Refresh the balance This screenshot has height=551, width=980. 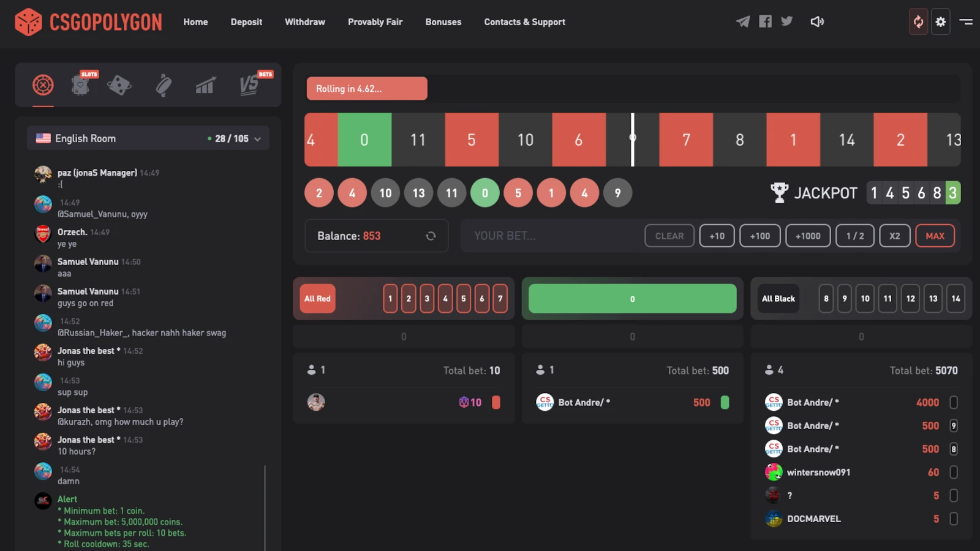tap(431, 236)
